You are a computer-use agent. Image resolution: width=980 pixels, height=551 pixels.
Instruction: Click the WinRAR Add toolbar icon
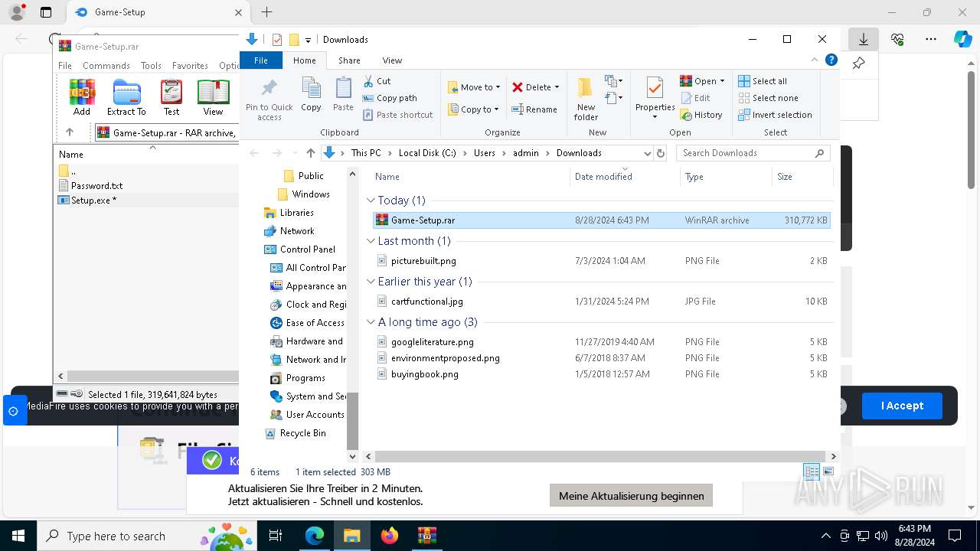tap(82, 97)
